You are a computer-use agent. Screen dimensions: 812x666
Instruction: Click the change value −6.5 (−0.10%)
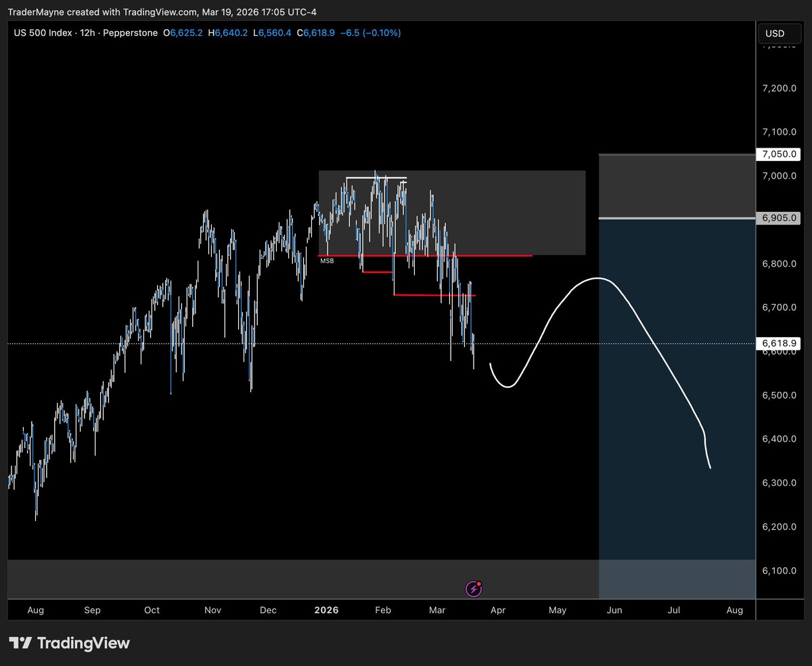tap(372, 32)
